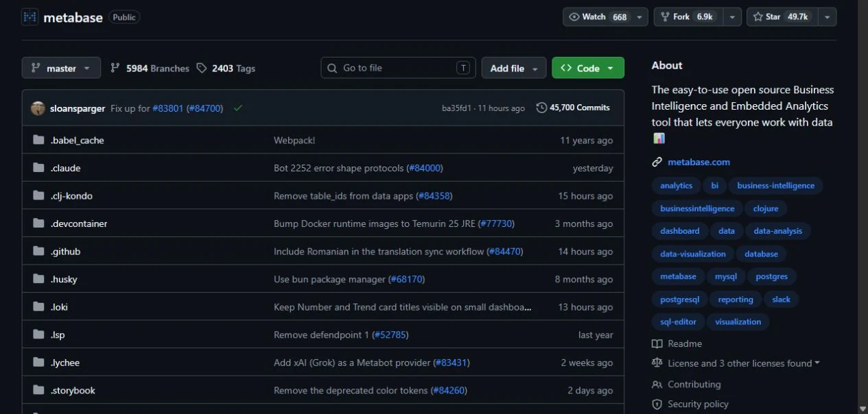Open the .storybook folder name
The image size is (868, 414).
(x=73, y=391)
